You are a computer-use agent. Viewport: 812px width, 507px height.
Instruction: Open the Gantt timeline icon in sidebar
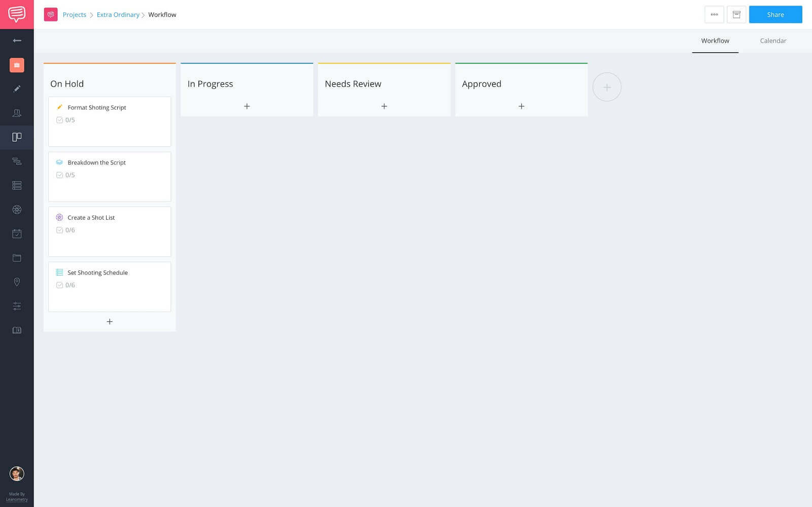coord(17,161)
